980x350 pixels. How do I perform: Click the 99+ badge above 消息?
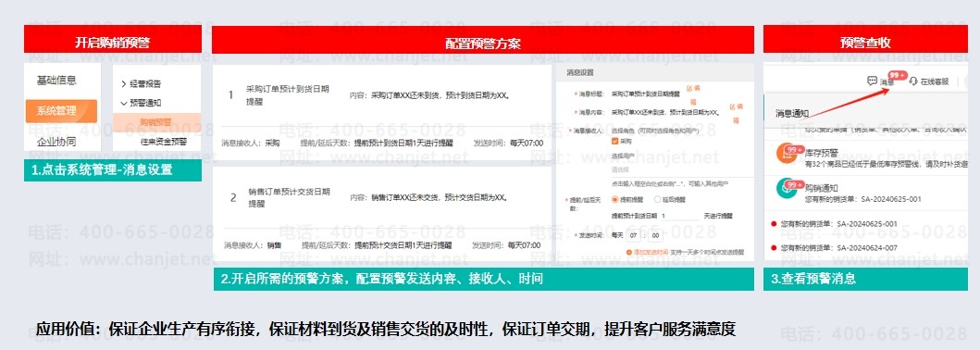coord(898,75)
